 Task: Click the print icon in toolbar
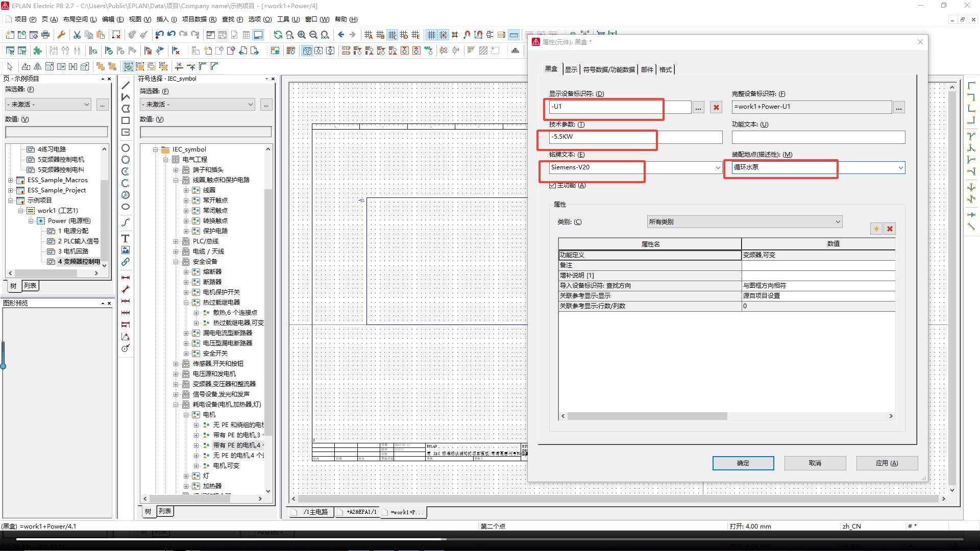45,35
